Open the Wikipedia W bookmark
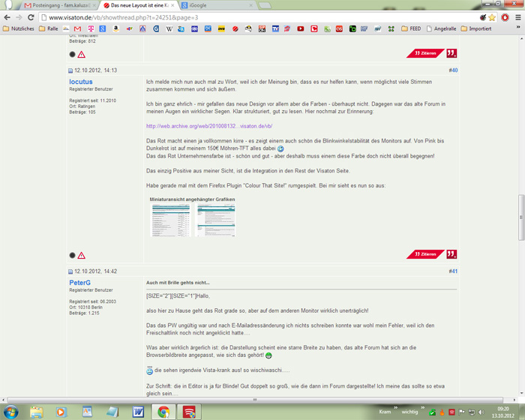 tap(169, 28)
